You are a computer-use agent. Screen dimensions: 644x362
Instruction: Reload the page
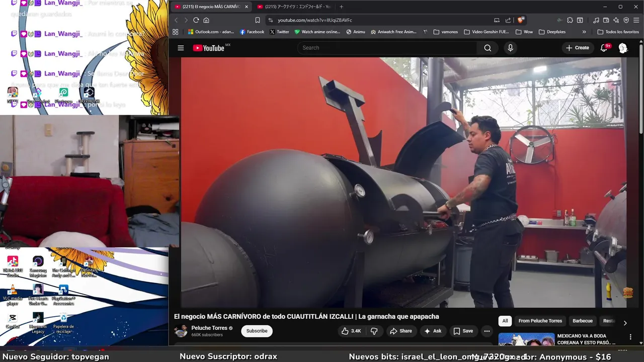(x=196, y=20)
